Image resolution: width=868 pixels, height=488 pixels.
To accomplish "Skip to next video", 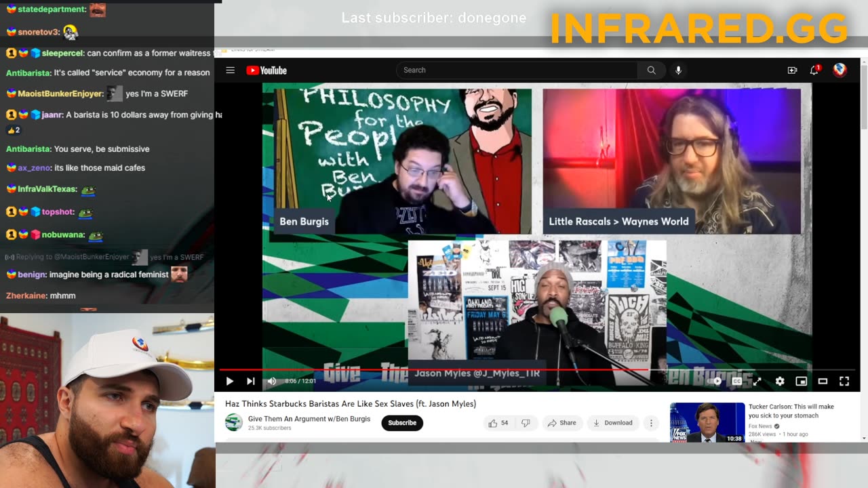I will coord(250,381).
